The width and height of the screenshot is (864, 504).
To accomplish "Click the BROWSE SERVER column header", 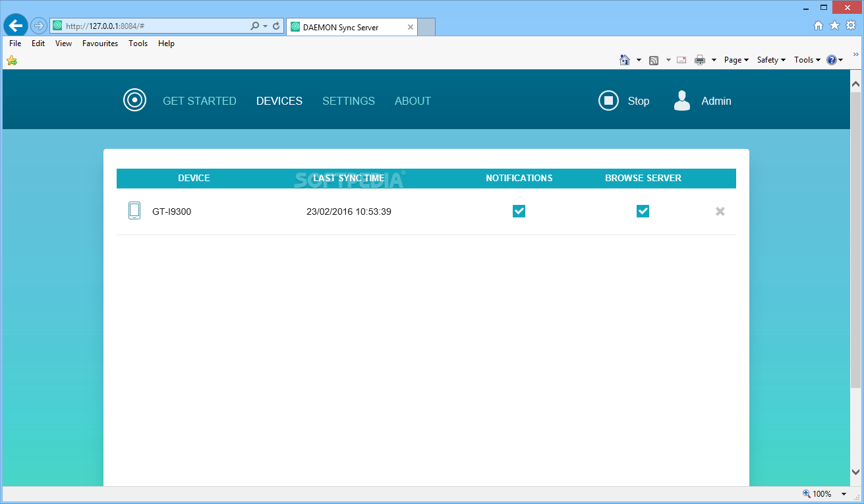I will coord(643,178).
